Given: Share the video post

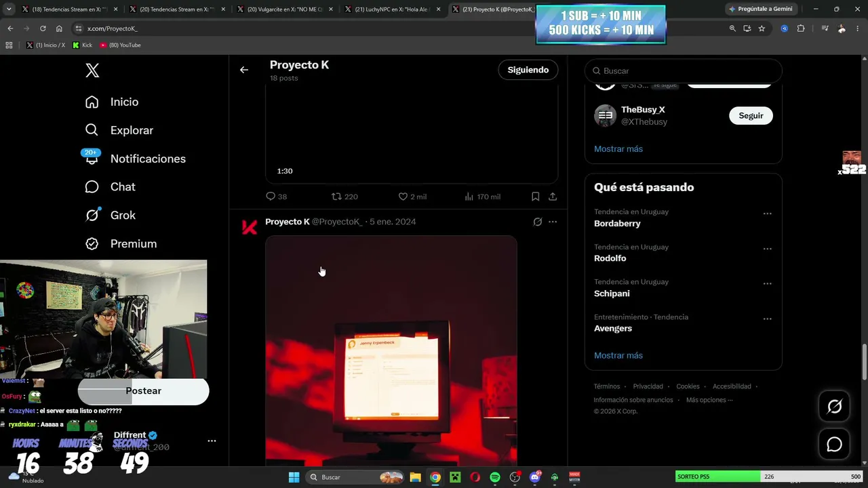Looking at the screenshot, I should (553, 197).
